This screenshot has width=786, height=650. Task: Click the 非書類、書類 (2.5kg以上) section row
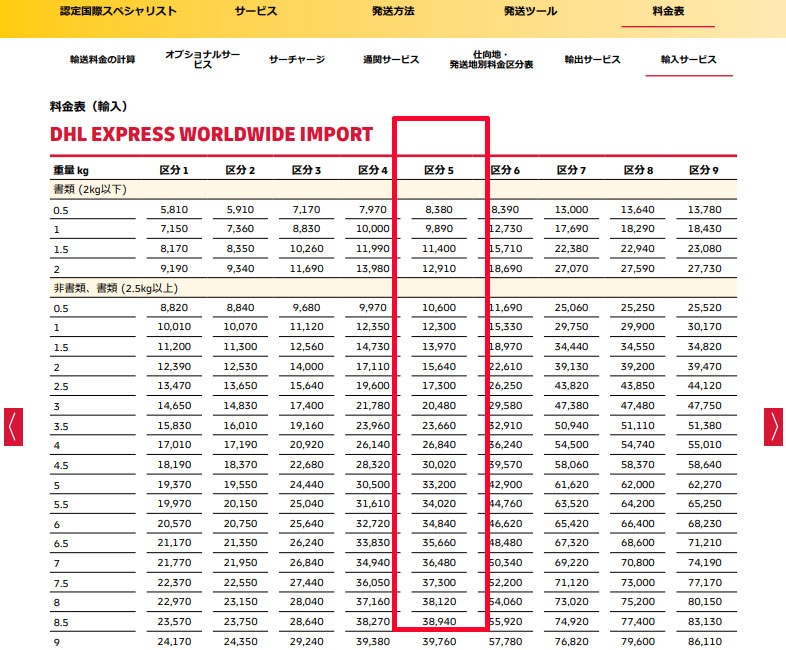(394, 288)
